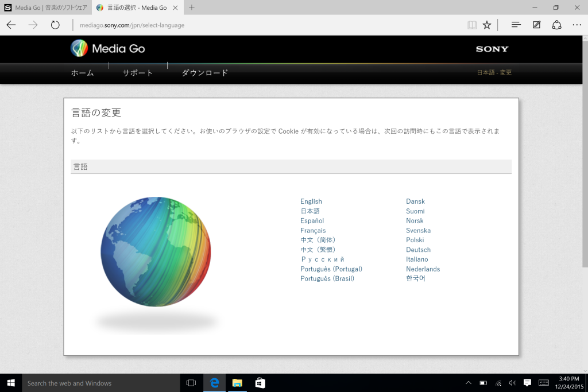This screenshot has width=588, height=392.
Task: Choose Italiano language link
Action: (417, 259)
